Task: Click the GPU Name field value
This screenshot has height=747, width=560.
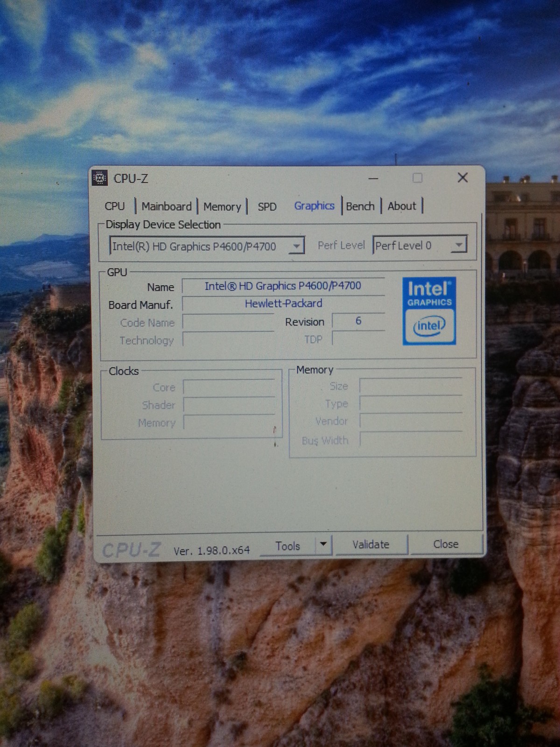Action: pos(283,286)
